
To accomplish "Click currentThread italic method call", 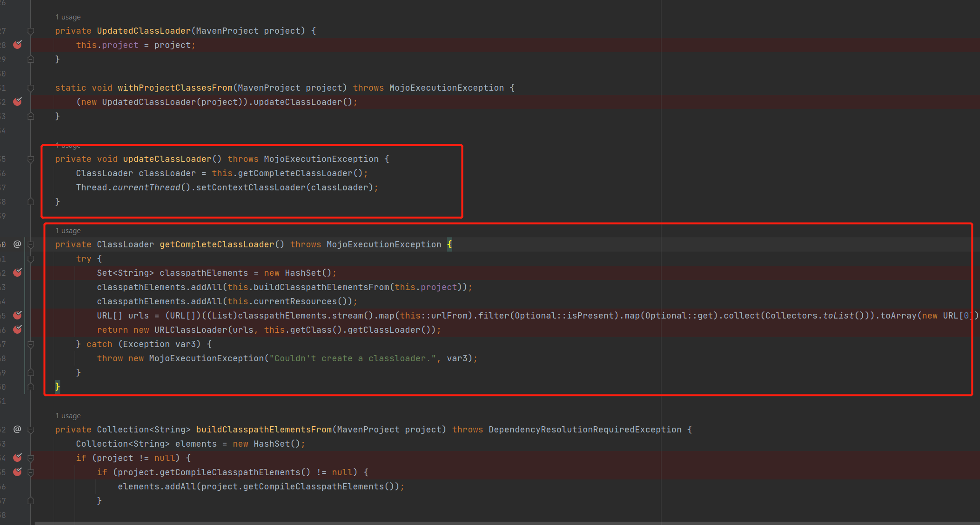I will coord(146,187).
